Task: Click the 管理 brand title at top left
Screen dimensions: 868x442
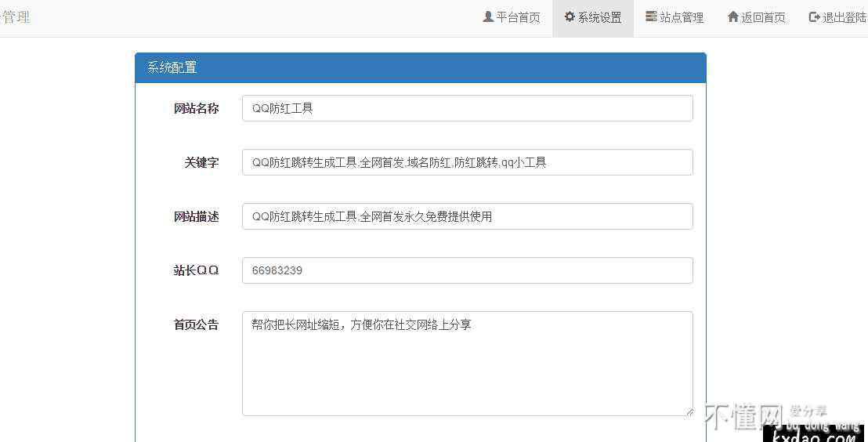Action: tap(16, 16)
